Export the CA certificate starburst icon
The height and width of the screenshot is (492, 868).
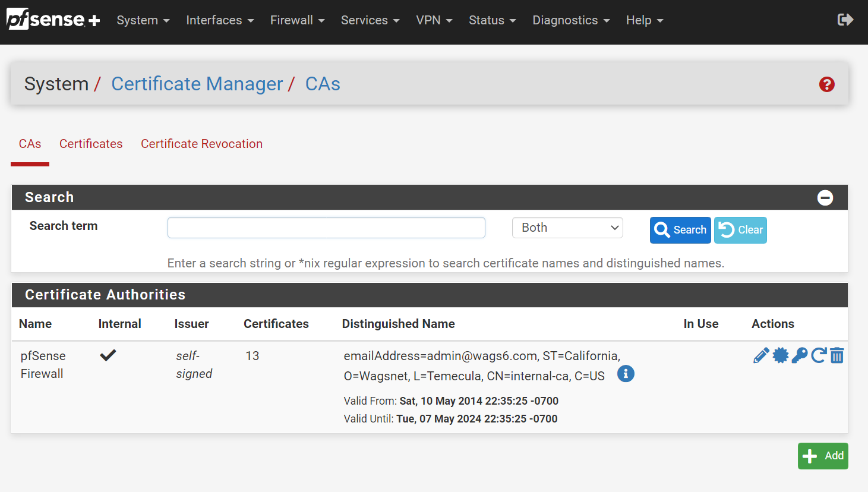coord(781,355)
